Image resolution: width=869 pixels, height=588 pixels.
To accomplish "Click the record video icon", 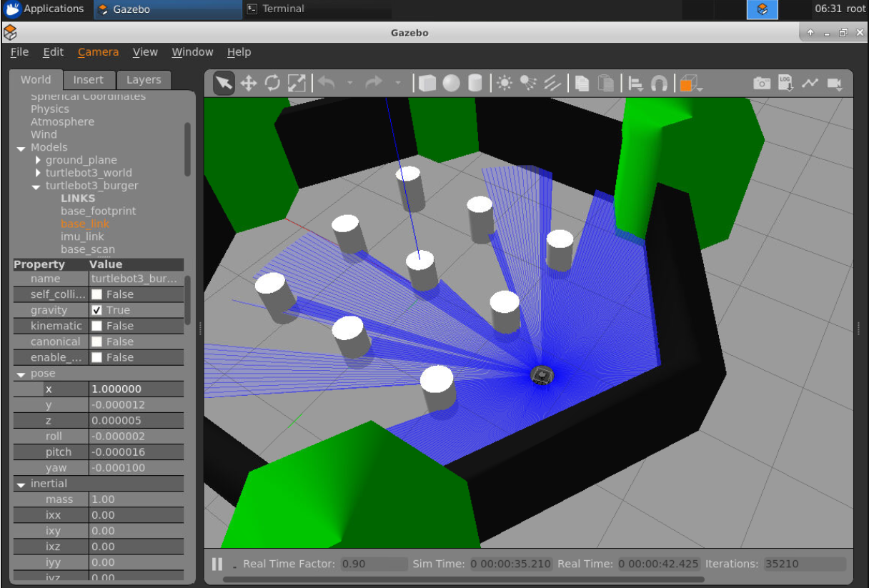I will [834, 84].
